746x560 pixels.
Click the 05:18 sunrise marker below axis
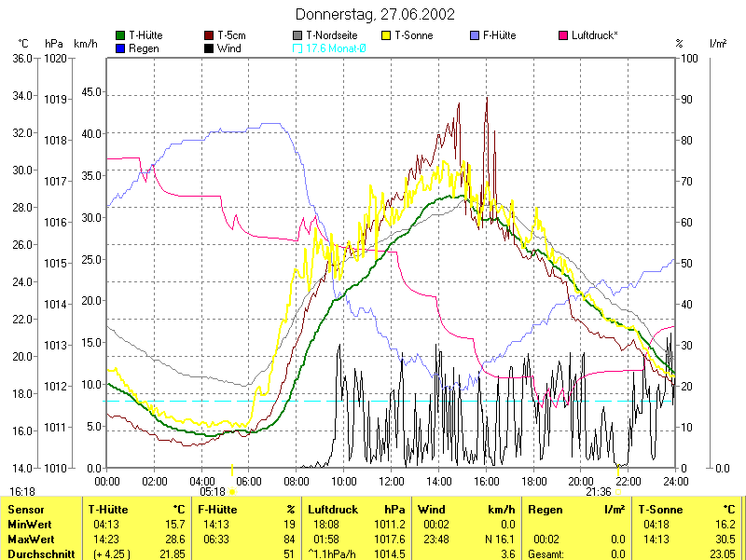click(214, 492)
